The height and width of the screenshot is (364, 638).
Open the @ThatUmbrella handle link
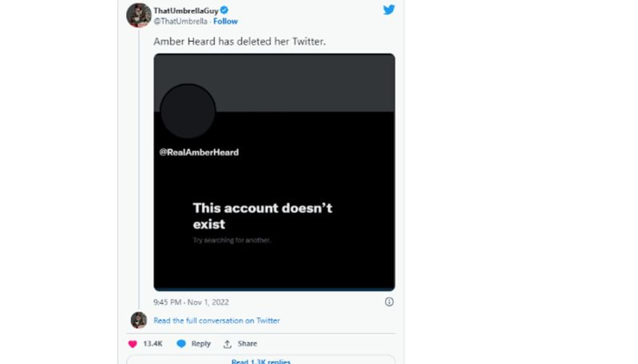tap(180, 21)
